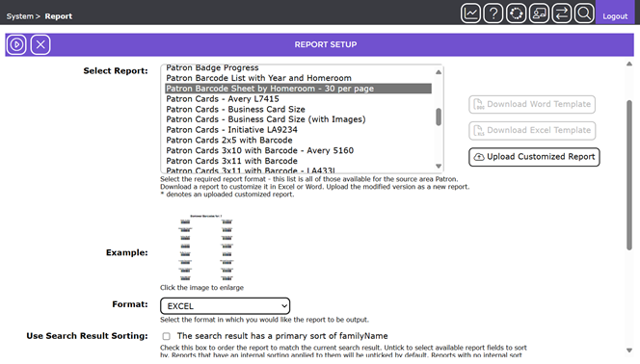640x364 pixels.
Task: Pick Patron Cards 3x10 with Barcode - Avery 5160
Action: click(x=298, y=150)
